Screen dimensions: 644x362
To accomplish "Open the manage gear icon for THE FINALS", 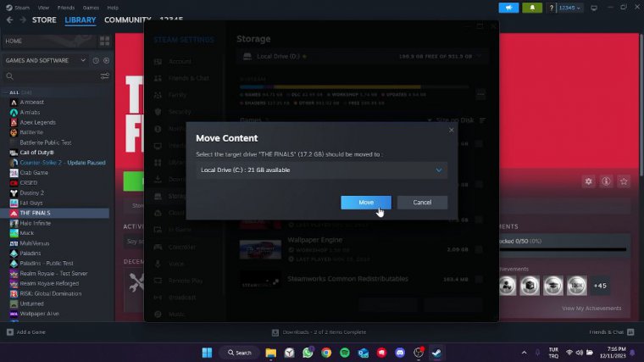I will [x=588, y=181].
